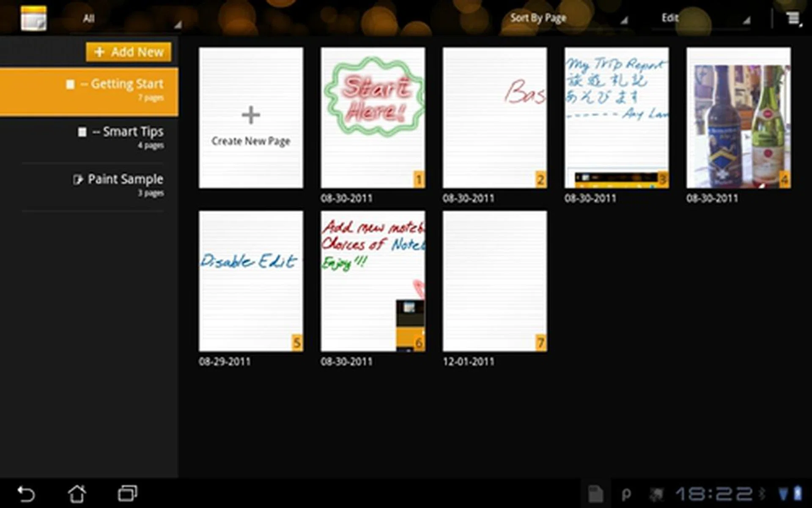This screenshot has width=812, height=508.
Task: Open the recent apps icon
Action: click(x=127, y=493)
